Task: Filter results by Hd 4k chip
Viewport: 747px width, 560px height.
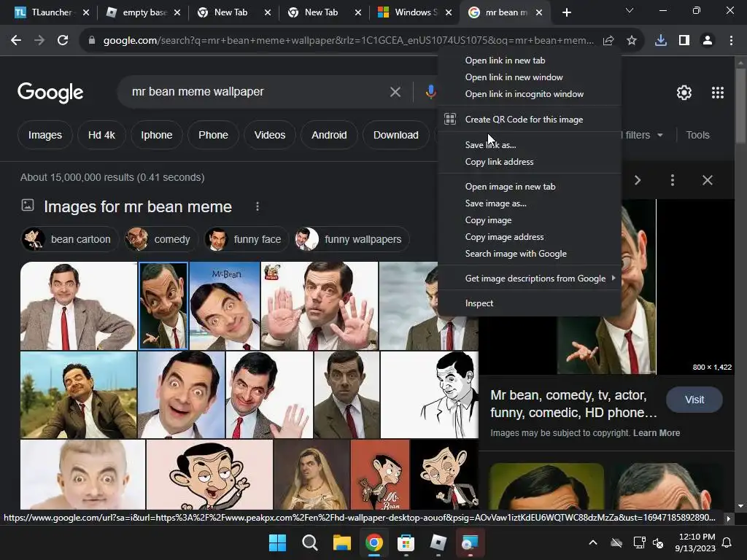Action: coord(101,135)
